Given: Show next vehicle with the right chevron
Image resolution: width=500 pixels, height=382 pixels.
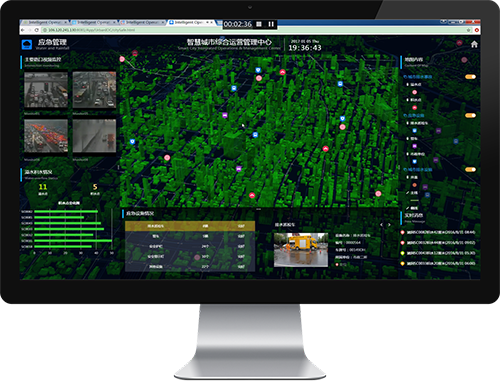Looking at the screenshot, I should coord(389,225).
